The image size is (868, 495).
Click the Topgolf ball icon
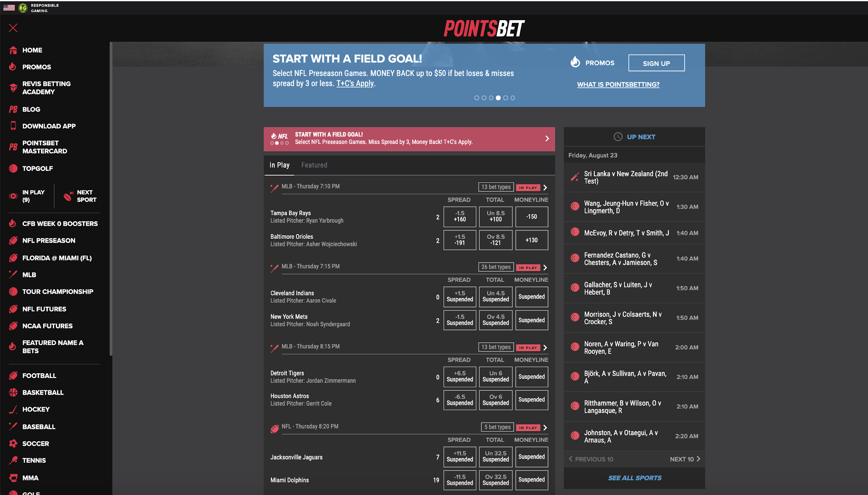click(13, 168)
